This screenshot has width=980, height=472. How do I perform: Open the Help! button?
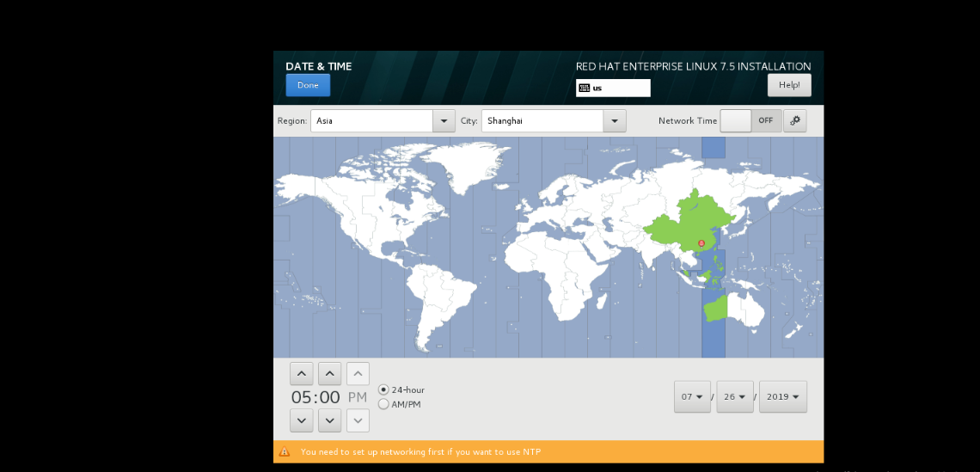(x=789, y=85)
